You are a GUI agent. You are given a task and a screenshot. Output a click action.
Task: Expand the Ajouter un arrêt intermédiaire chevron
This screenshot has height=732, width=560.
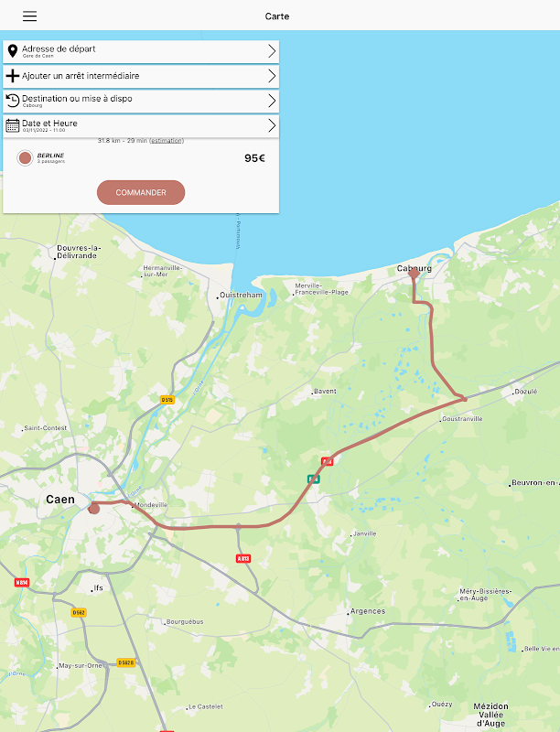point(272,76)
